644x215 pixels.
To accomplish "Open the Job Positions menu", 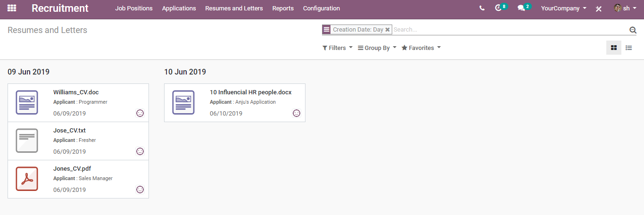I will pyautogui.click(x=134, y=8).
